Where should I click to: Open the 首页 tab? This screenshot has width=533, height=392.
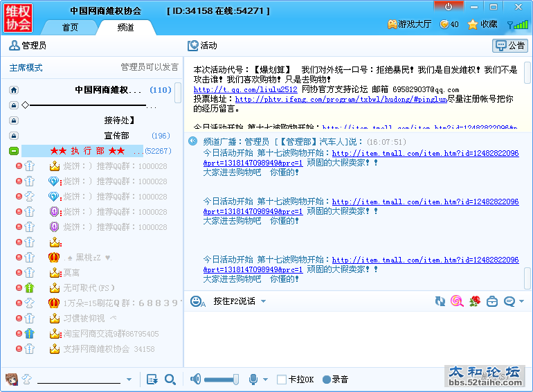click(70, 27)
